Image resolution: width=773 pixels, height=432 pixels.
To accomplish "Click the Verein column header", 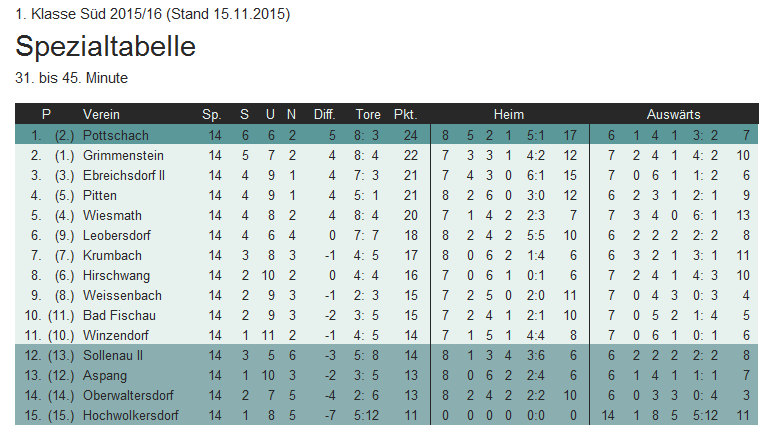I will [101, 114].
